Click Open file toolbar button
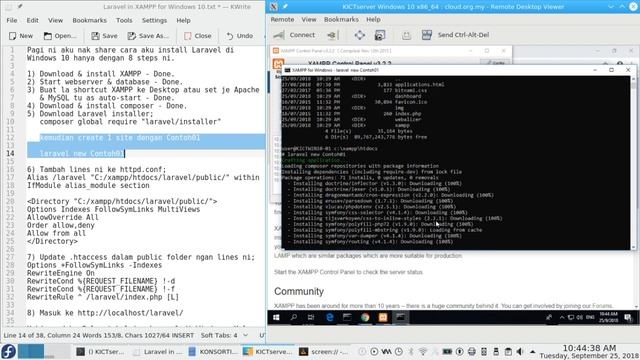Viewport: 640px width, 360px height. click(x=60, y=36)
